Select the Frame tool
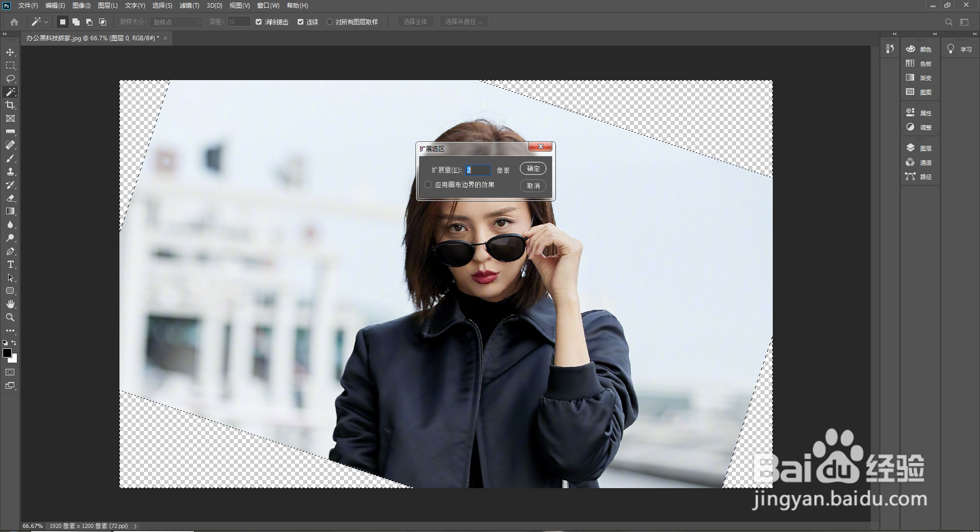Image resolution: width=980 pixels, height=532 pixels. (x=10, y=118)
